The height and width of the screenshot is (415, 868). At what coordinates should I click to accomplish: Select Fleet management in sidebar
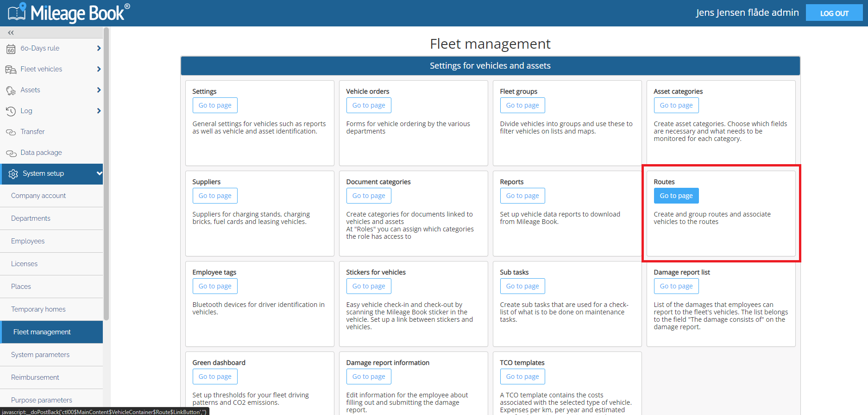(x=51, y=332)
